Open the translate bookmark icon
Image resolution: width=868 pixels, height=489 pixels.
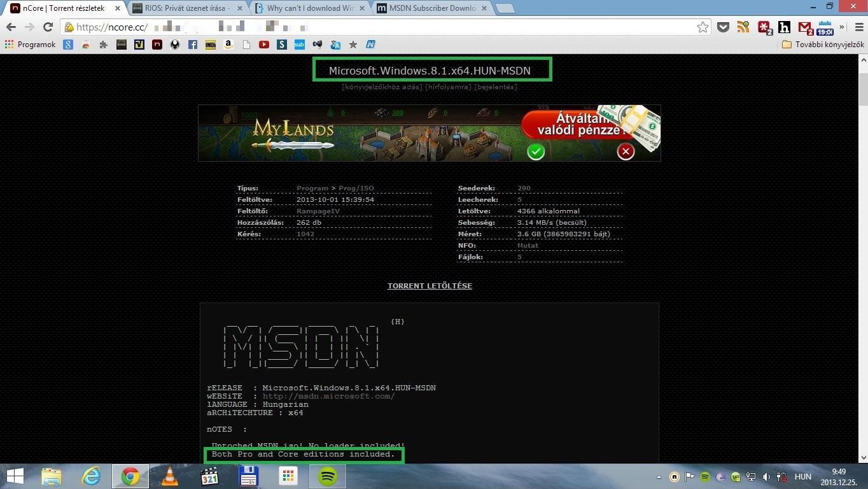[x=335, y=45]
